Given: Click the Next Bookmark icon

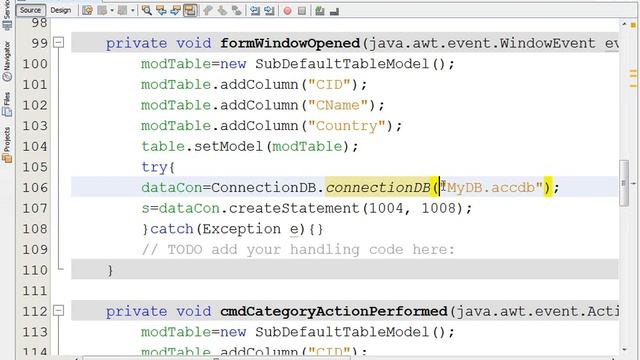Looking at the screenshot, I should [222, 11].
